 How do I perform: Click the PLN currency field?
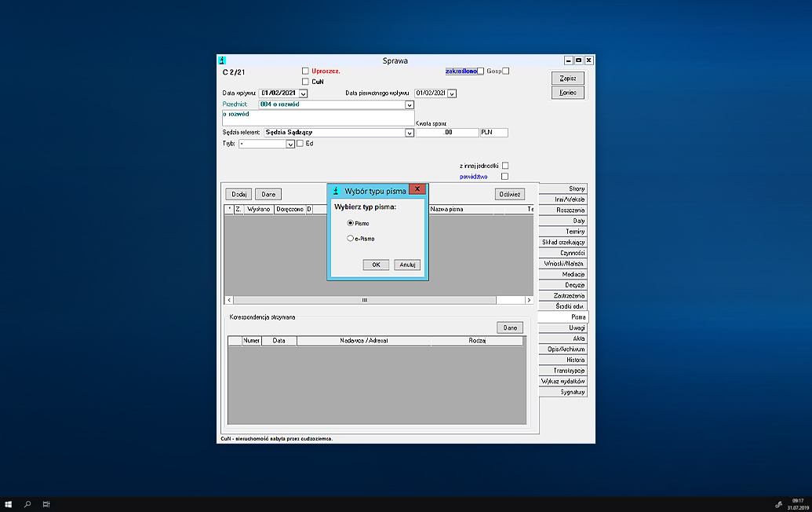tap(494, 133)
